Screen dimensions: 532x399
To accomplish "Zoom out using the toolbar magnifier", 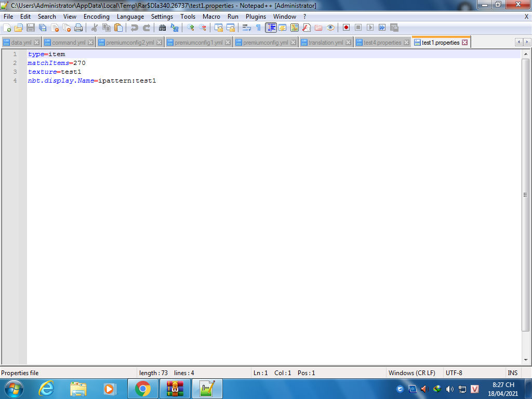I will (x=202, y=28).
